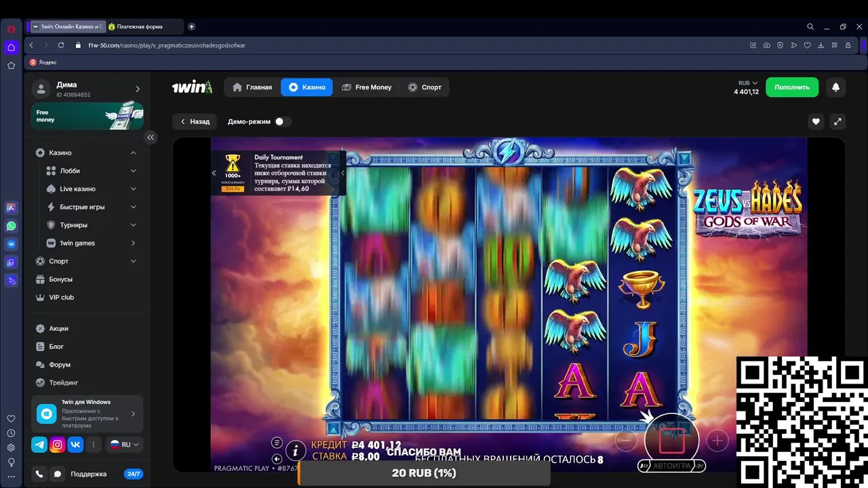868x488 pixels.
Task: Click the Яндекс bookmark
Action: coord(43,62)
